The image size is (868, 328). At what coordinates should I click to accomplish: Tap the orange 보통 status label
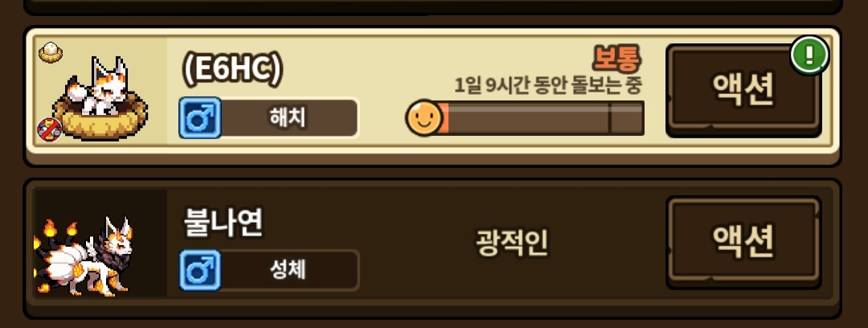point(617,59)
